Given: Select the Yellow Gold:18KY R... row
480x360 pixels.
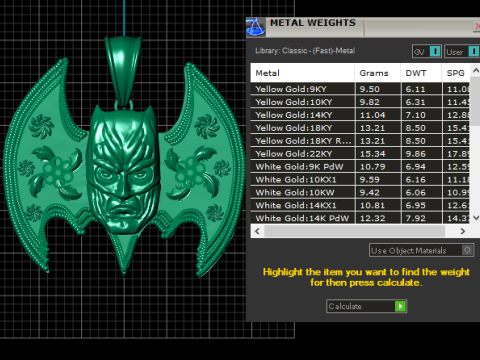Looking at the screenshot, I should [360, 141].
